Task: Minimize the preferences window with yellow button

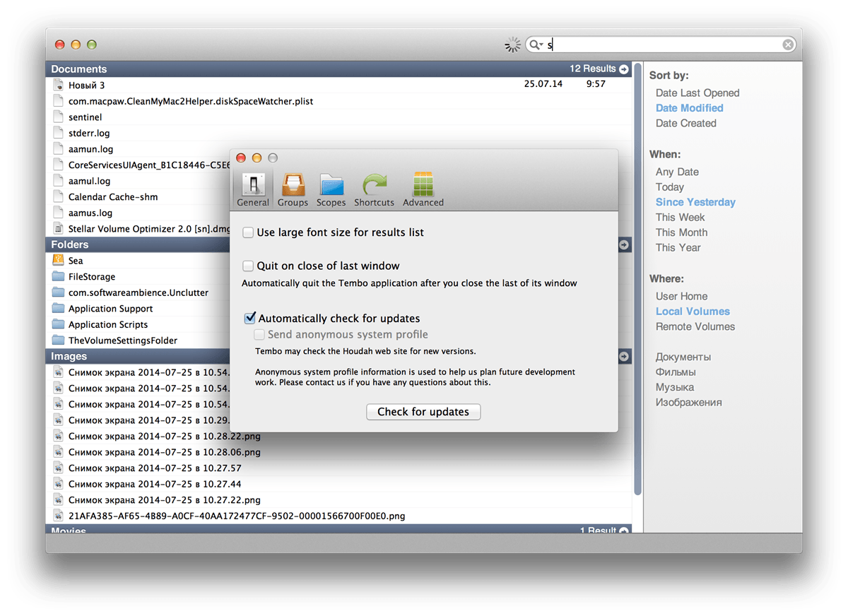Action: pyautogui.click(x=257, y=158)
